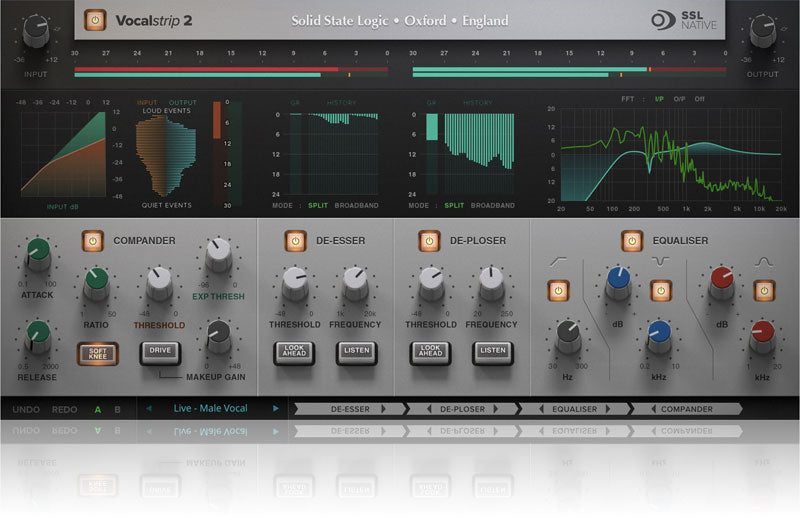Click the EQ frequency response graph
This screenshot has height=520, width=800.
pos(671,155)
